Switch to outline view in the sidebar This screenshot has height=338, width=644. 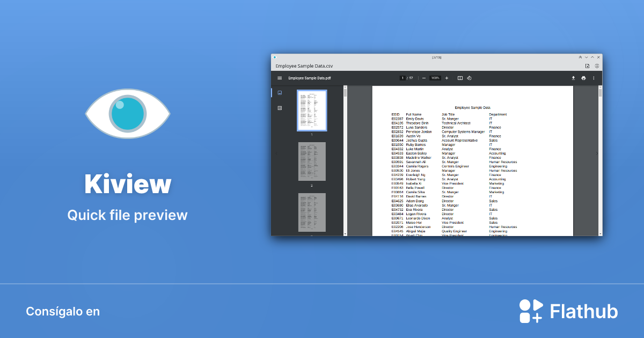280,108
